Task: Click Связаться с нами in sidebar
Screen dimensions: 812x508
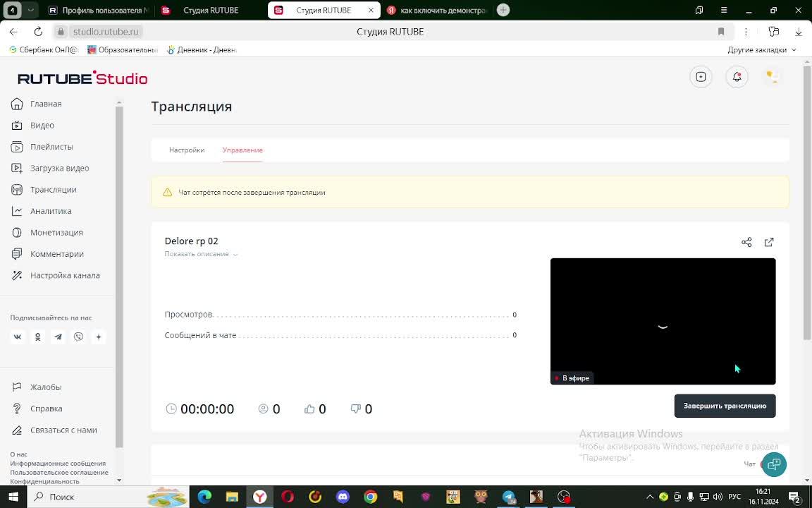Action: point(54,430)
